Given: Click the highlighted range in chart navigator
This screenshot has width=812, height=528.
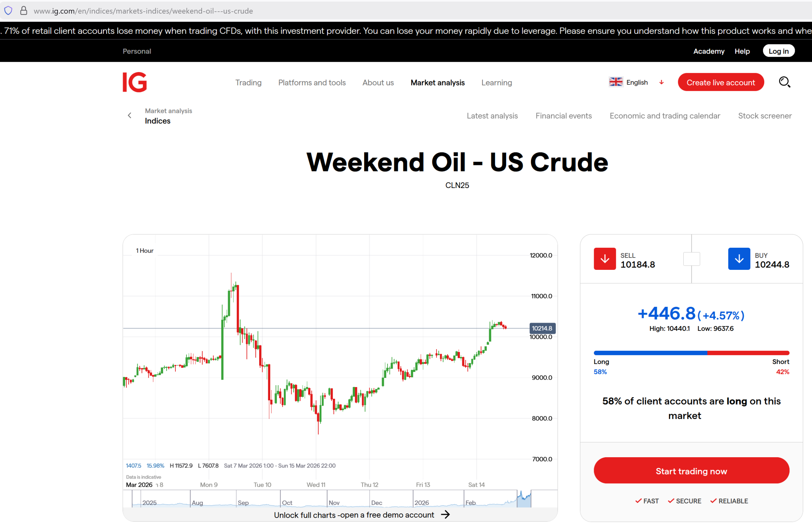Looking at the screenshot, I should point(524,499).
